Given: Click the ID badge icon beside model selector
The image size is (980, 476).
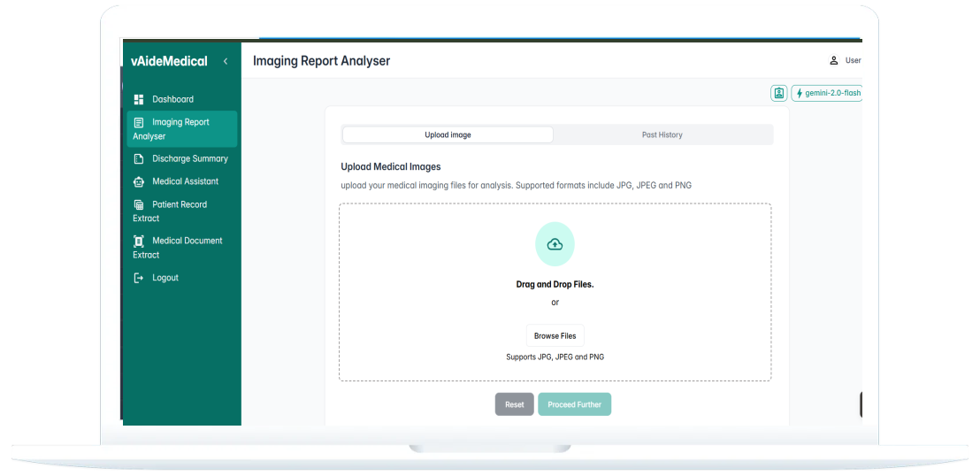Looking at the screenshot, I should click(x=778, y=93).
